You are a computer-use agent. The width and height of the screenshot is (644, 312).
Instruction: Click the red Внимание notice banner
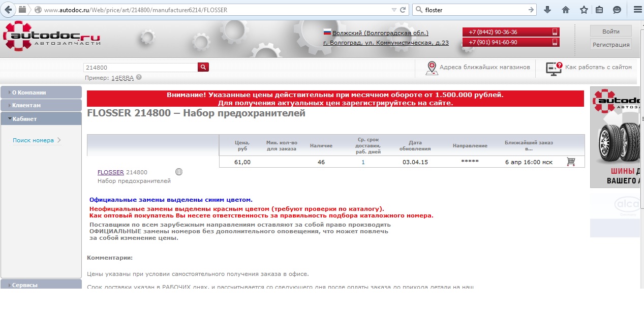335,99
